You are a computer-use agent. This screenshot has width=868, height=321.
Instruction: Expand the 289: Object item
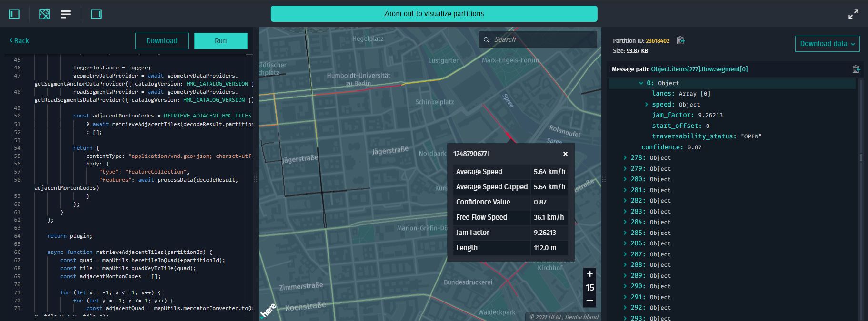click(x=625, y=276)
